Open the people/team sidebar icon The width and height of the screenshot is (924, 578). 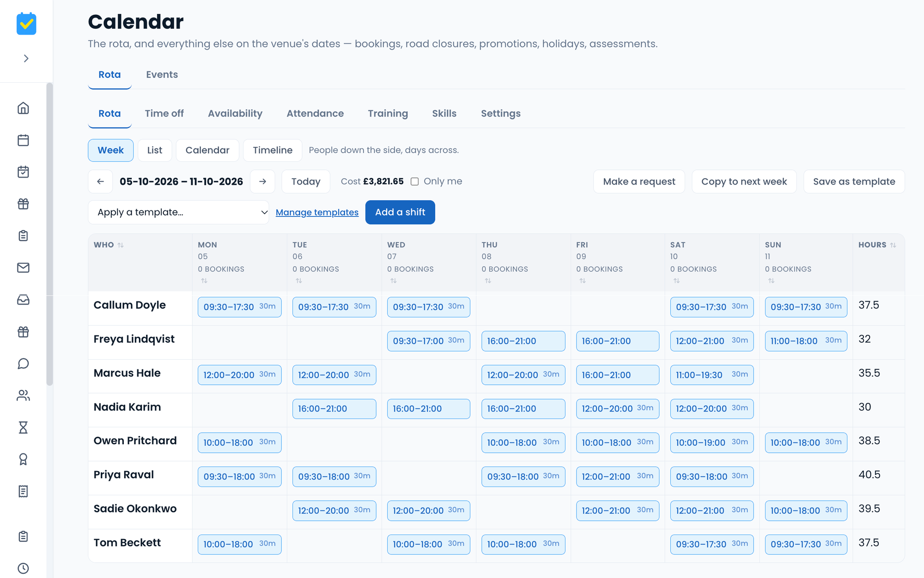click(x=23, y=395)
